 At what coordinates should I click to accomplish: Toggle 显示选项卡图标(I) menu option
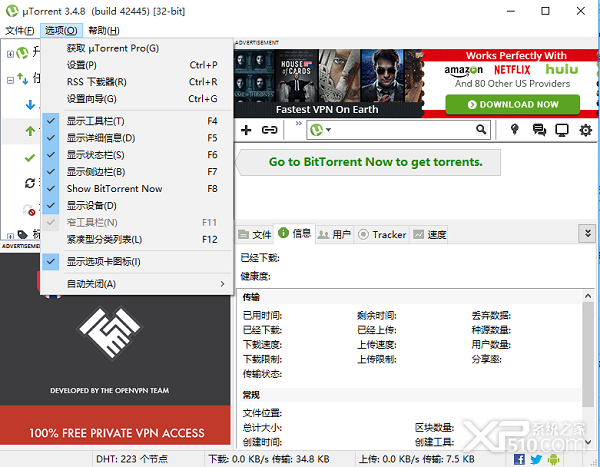[137, 262]
